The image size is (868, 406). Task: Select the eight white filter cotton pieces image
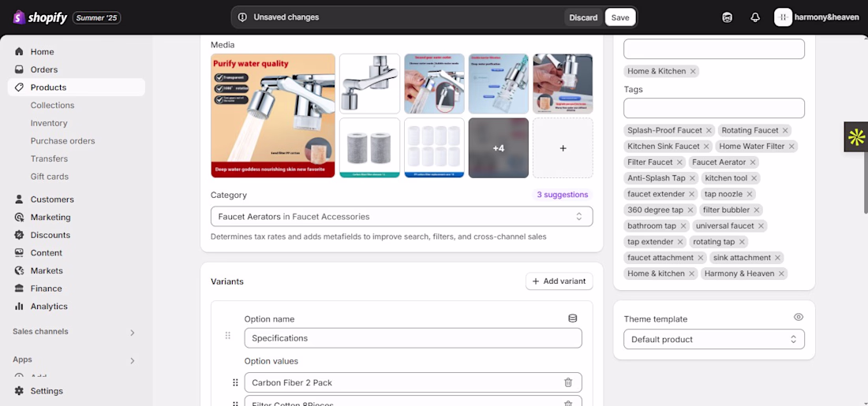[x=434, y=147]
